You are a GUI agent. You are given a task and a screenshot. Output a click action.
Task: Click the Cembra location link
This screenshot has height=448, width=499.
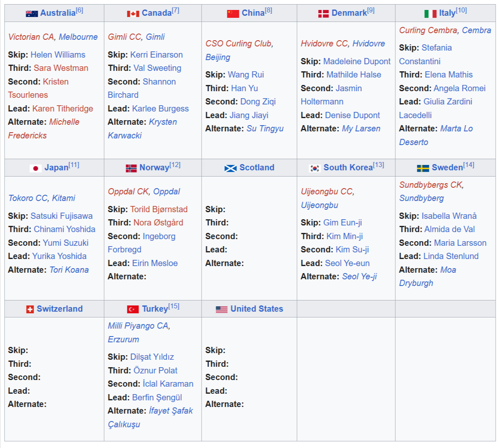[x=477, y=30]
